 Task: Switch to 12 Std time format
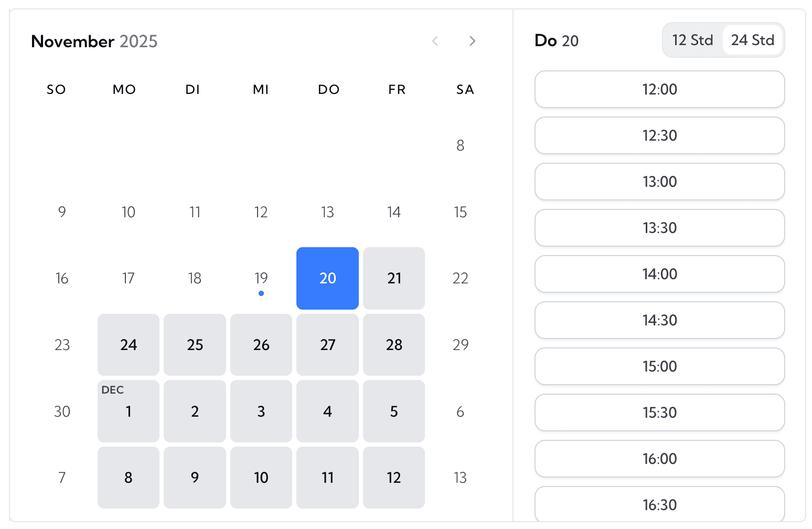[x=692, y=40]
